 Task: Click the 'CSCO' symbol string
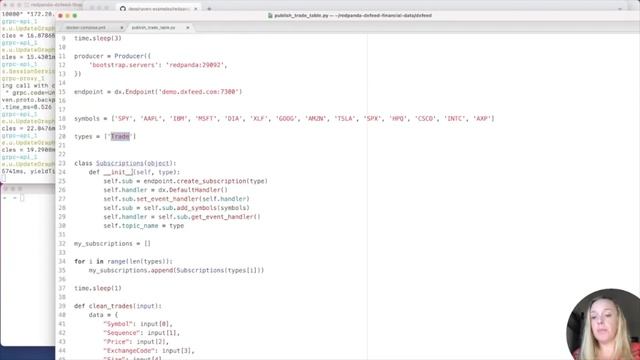(x=425, y=119)
